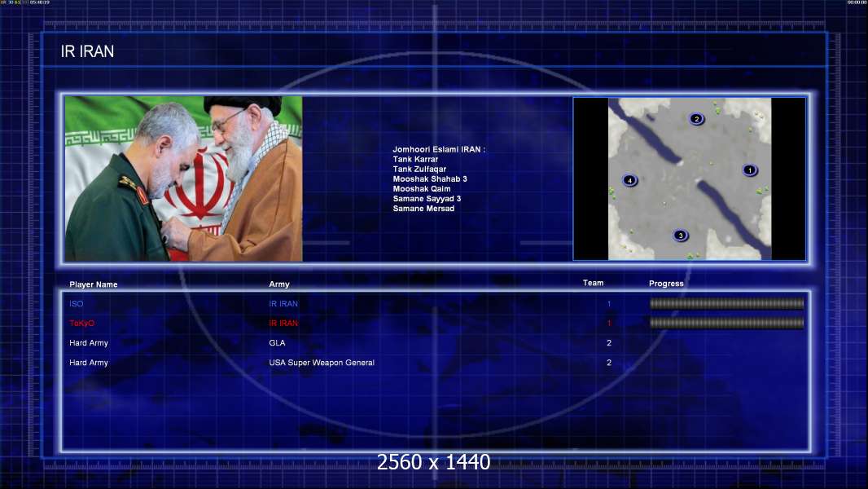This screenshot has height=489, width=868.
Task: Click the Player Name column header
Action: 94,284
